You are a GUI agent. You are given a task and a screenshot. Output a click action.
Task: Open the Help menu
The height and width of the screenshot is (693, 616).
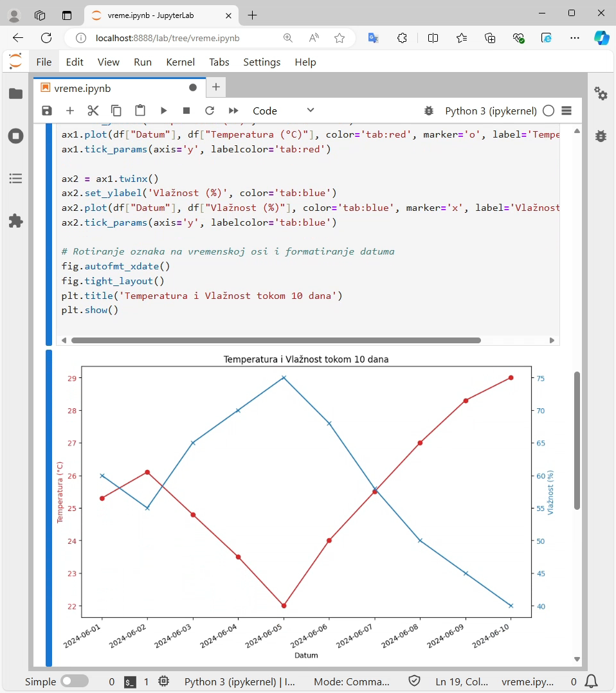(305, 62)
